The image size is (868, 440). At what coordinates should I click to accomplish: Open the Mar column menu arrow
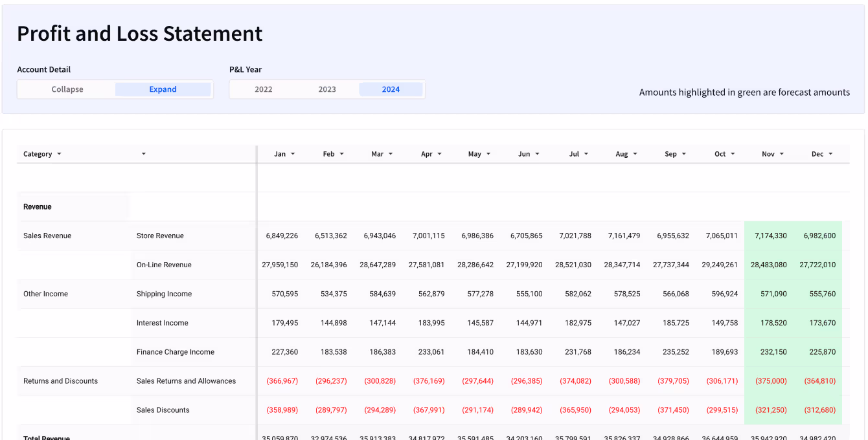pyautogui.click(x=391, y=154)
